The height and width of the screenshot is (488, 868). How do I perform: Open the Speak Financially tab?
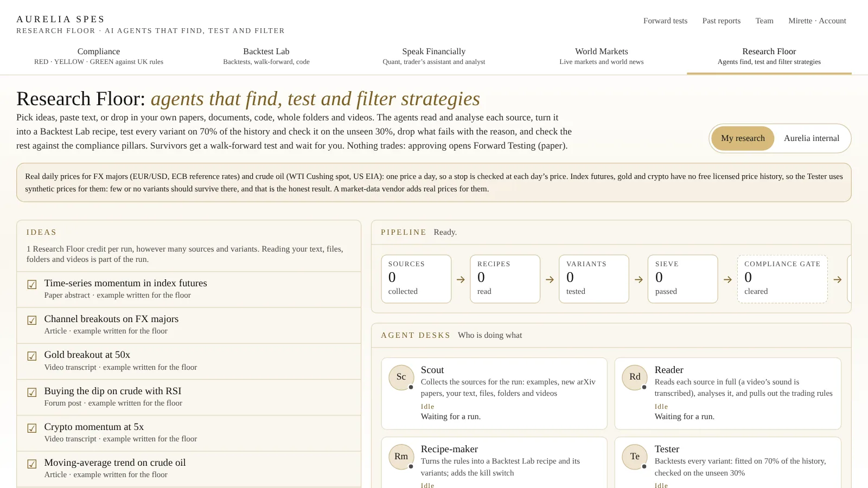point(434,56)
